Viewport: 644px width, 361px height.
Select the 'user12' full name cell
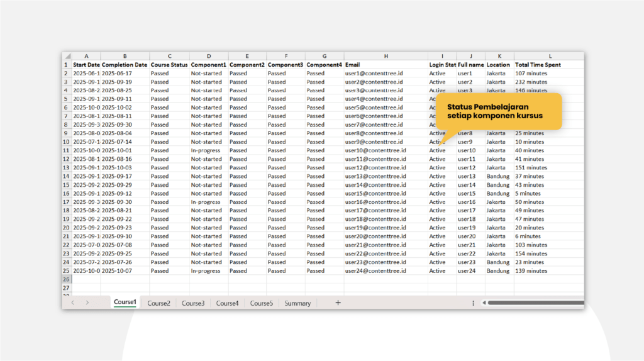(x=470, y=167)
